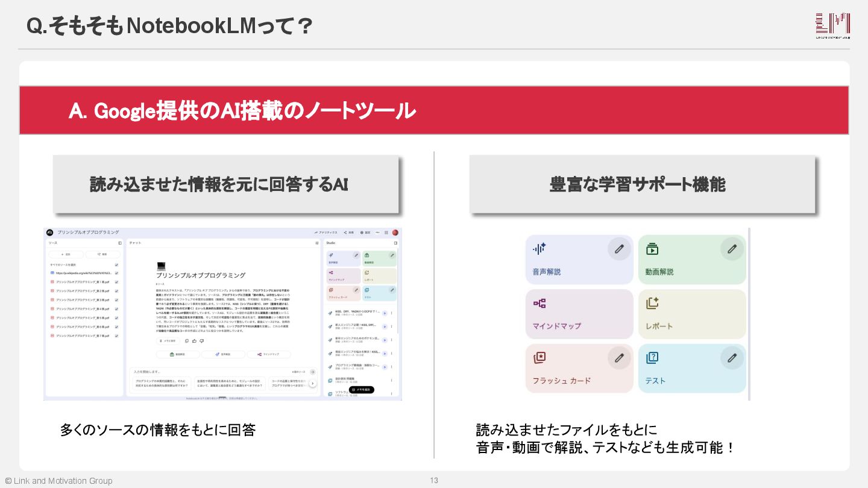
Task: Collapse the Studio panel with its panel icon
Action: pyautogui.click(x=395, y=243)
